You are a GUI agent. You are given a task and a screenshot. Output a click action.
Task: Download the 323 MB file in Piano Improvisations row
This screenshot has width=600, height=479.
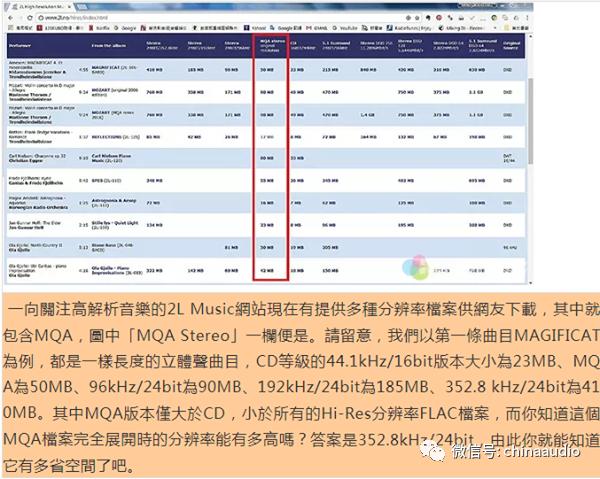coord(155,270)
